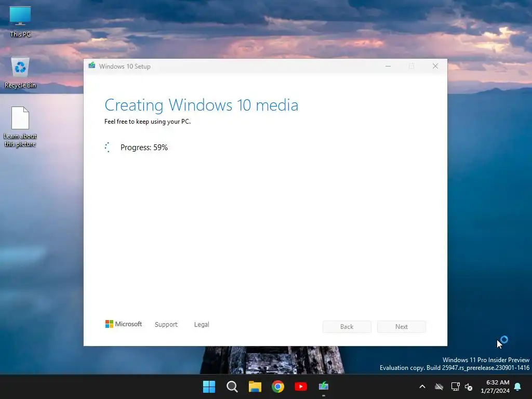Click the Next button
The image size is (532, 399).
pos(402,326)
